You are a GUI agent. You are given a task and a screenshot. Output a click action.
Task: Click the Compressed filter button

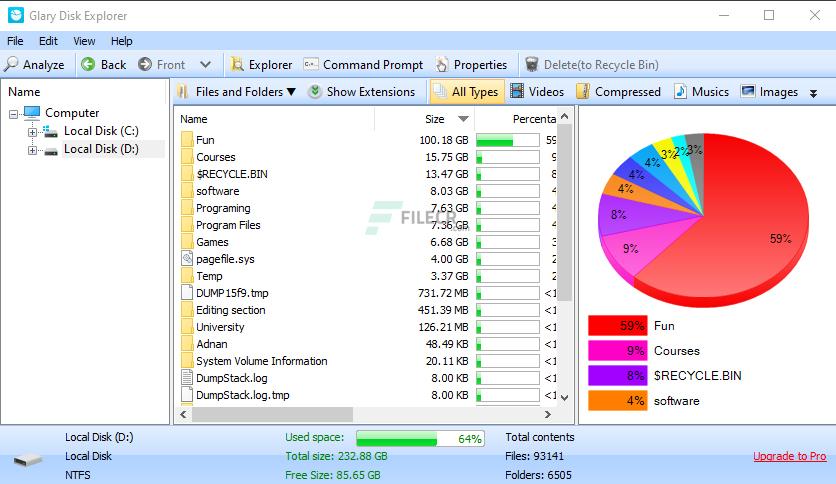618,92
